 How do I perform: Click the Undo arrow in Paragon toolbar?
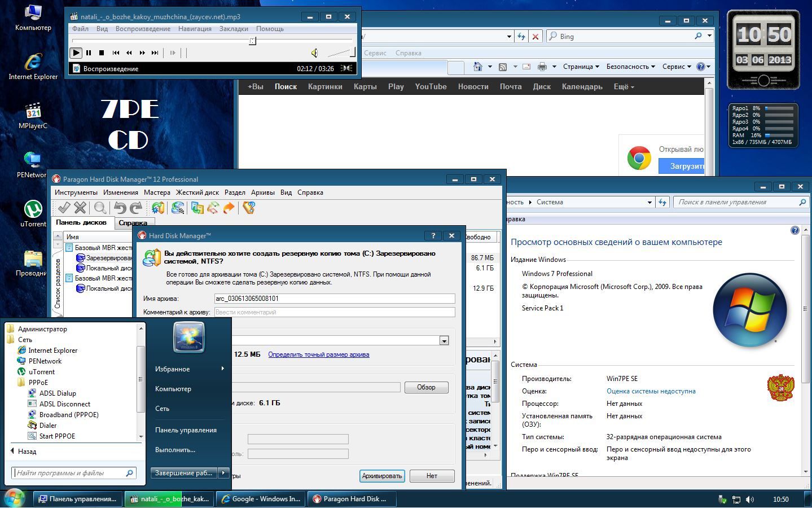click(x=120, y=208)
